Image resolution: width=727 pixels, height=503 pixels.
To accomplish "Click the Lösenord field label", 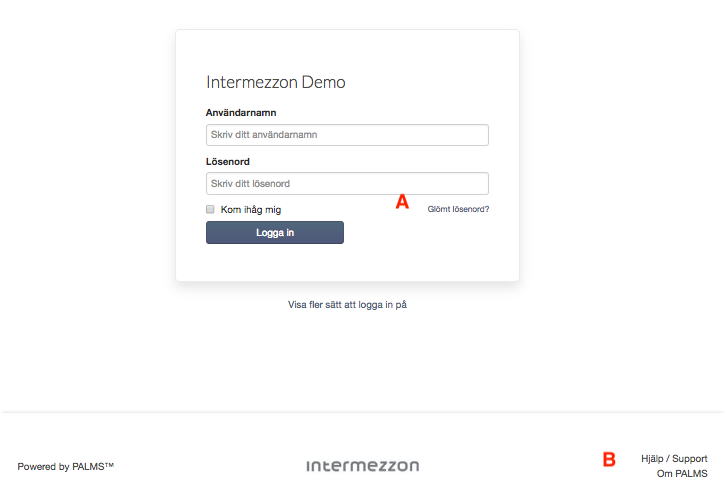I will (228, 161).
